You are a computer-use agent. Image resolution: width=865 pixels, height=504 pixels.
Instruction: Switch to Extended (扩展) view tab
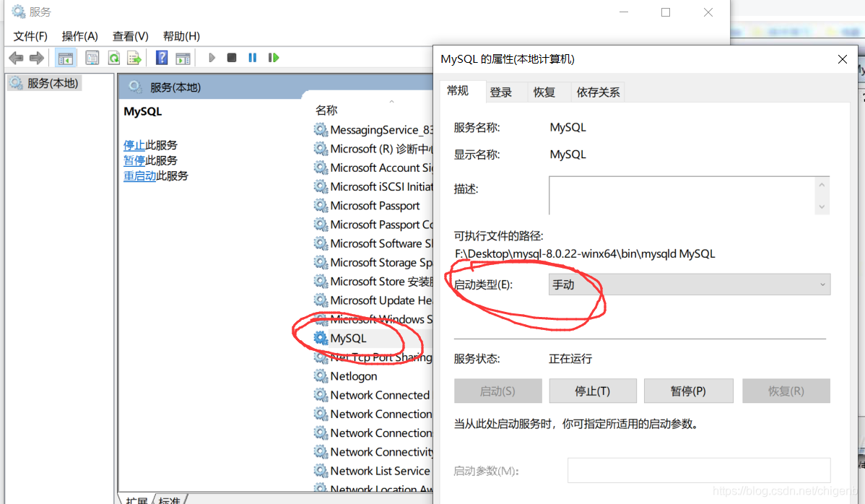[x=136, y=500]
